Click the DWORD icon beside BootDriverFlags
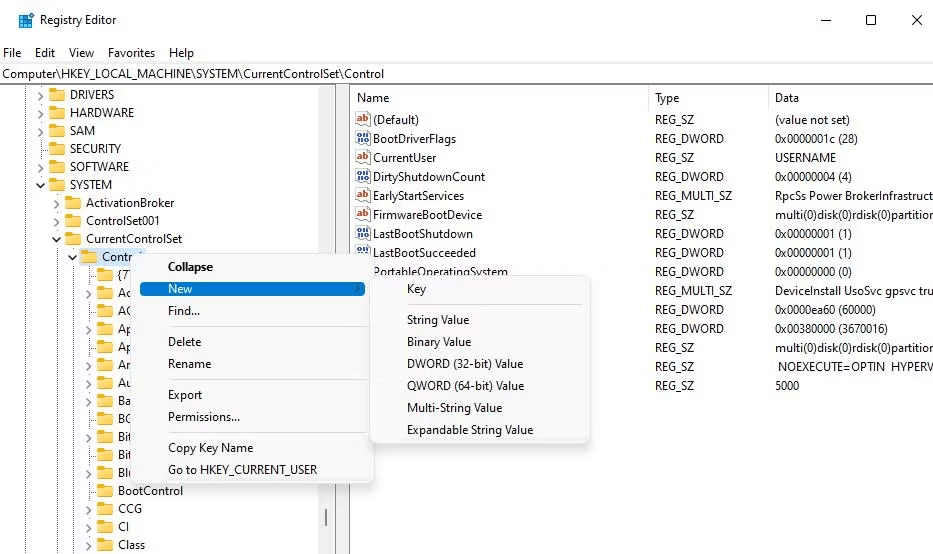 click(362, 138)
